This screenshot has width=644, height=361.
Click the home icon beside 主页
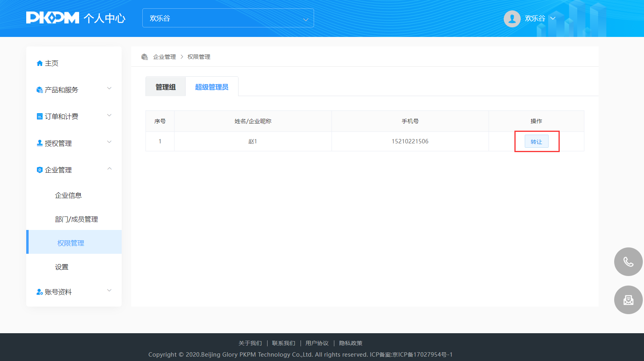tap(39, 63)
